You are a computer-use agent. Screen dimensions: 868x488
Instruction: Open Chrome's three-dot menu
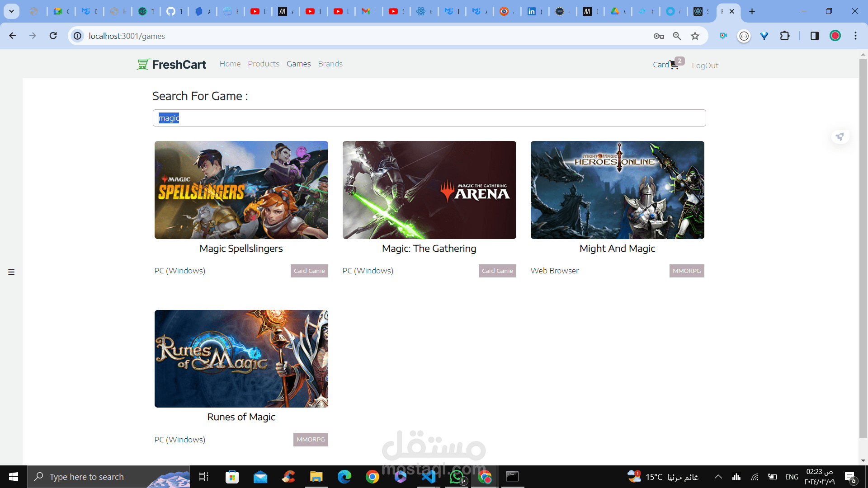coord(855,36)
